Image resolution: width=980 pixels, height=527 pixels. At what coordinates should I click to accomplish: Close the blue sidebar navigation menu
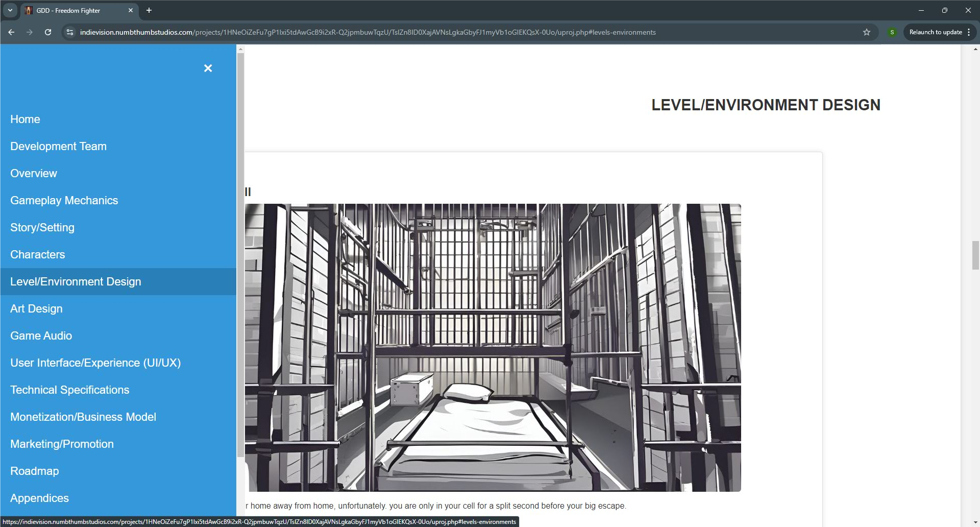click(x=208, y=68)
